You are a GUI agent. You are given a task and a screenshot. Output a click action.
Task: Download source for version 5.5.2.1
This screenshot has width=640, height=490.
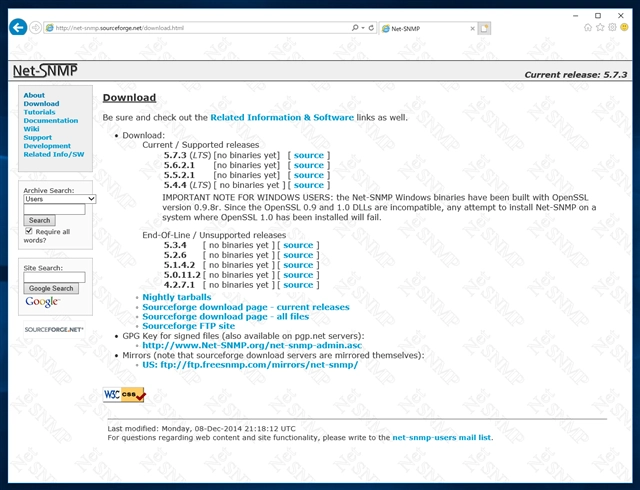coord(309,175)
